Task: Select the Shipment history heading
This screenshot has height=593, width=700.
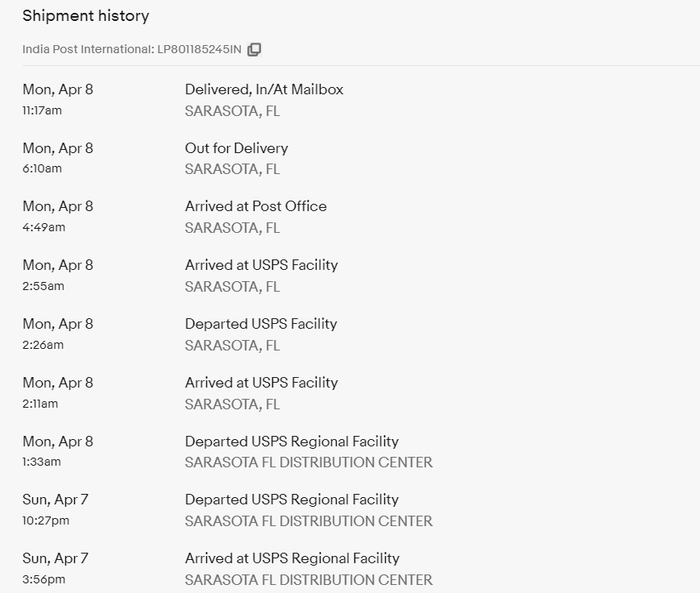Action: [x=85, y=15]
